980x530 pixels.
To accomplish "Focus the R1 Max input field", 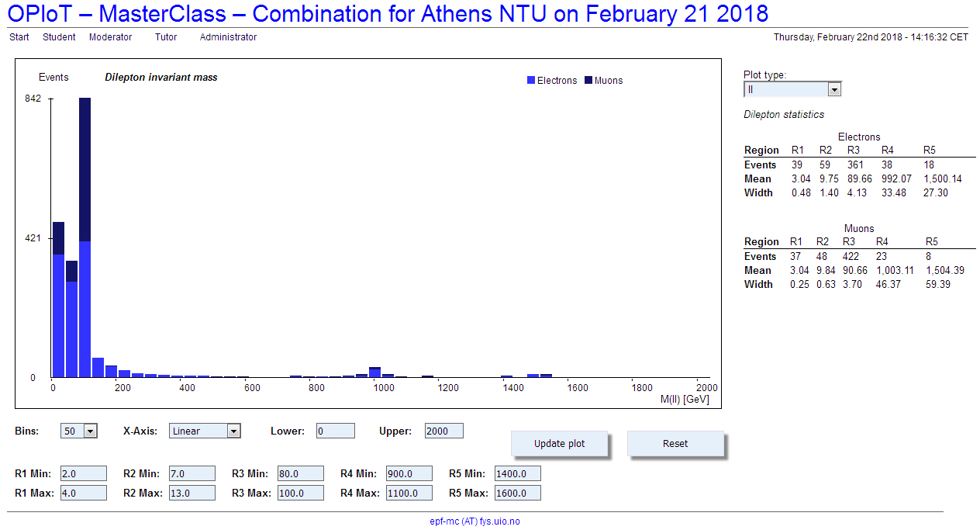I will (x=84, y=493).
